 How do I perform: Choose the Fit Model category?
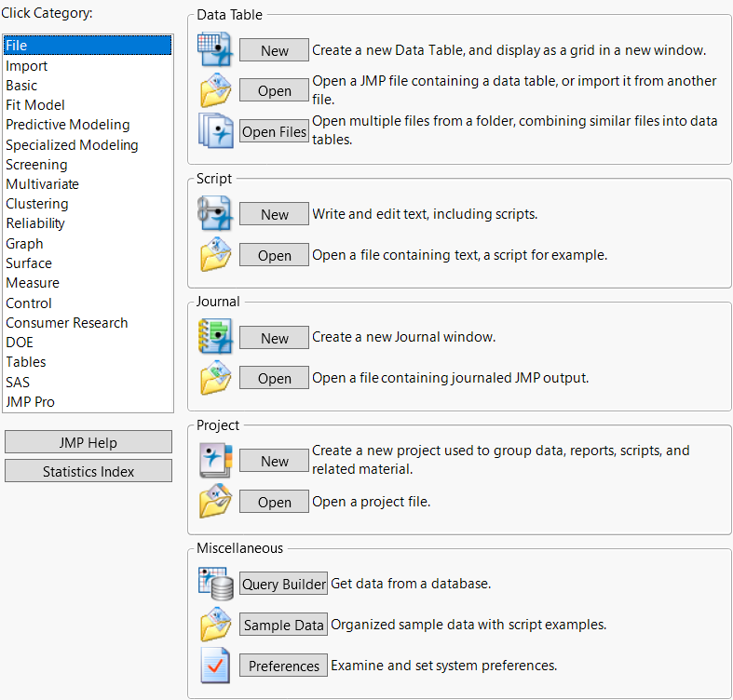point(88,104)
